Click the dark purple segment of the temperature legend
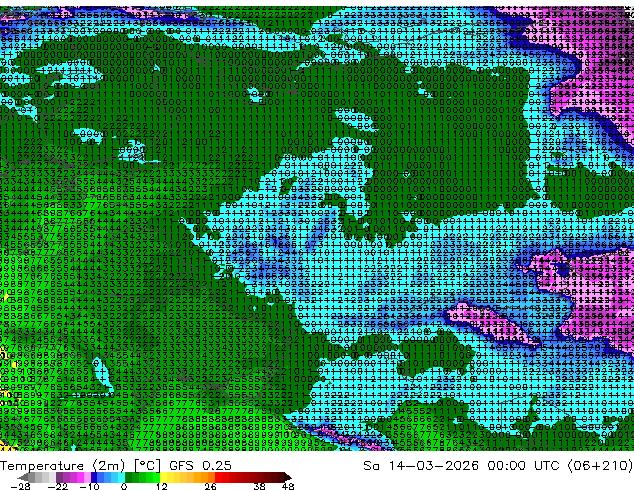This screenshot has width=634, height=490. click(x=59, y=477)
